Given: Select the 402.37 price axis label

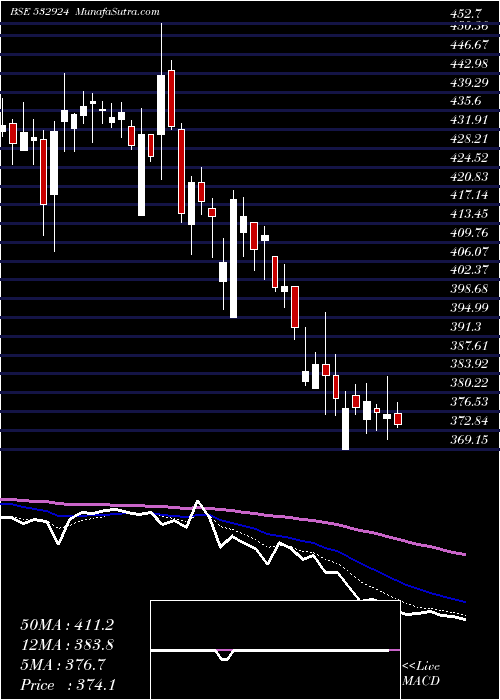Looking at the screenshot, I should (x=468, y=271).
